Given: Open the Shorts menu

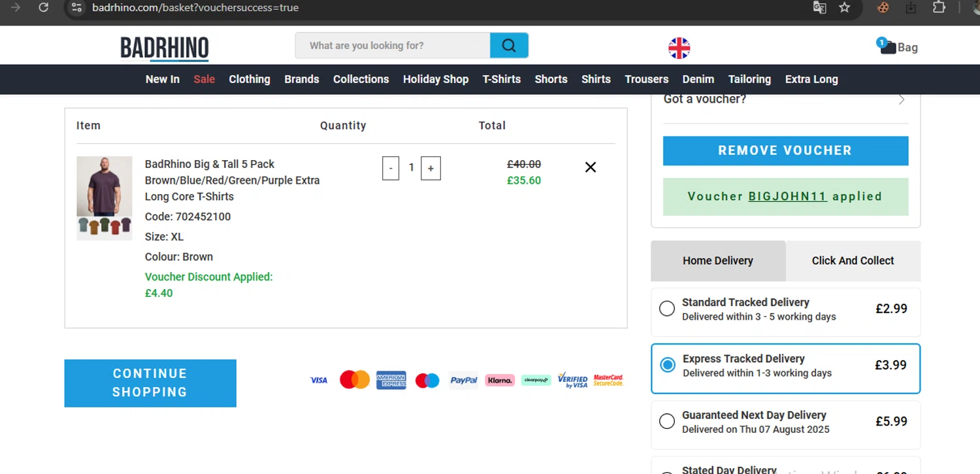Looking at the screenshot, I should point(551,79).
